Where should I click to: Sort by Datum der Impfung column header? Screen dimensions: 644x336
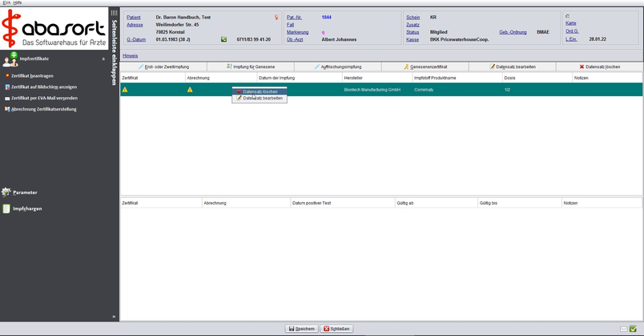coord(300,78)
